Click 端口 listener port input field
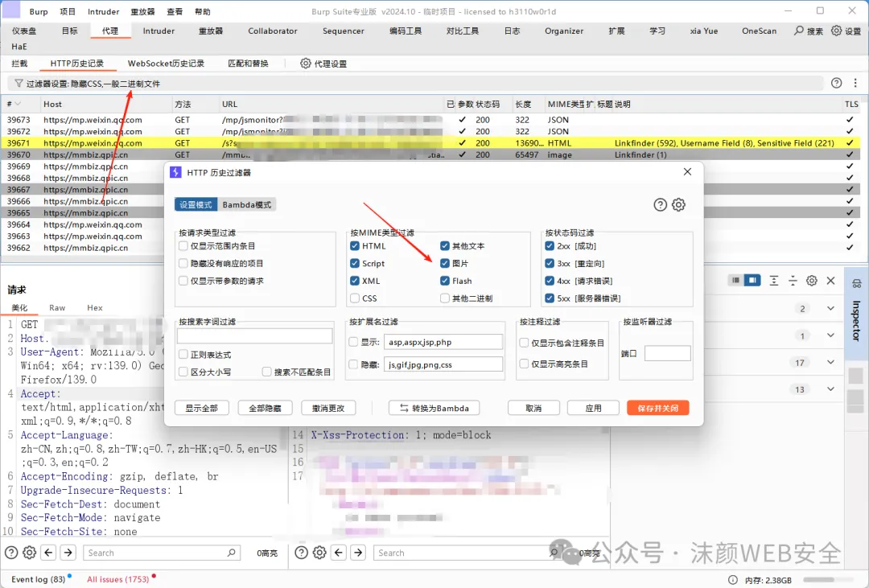Viewport: 869px width, 588px height. (668, 353)
